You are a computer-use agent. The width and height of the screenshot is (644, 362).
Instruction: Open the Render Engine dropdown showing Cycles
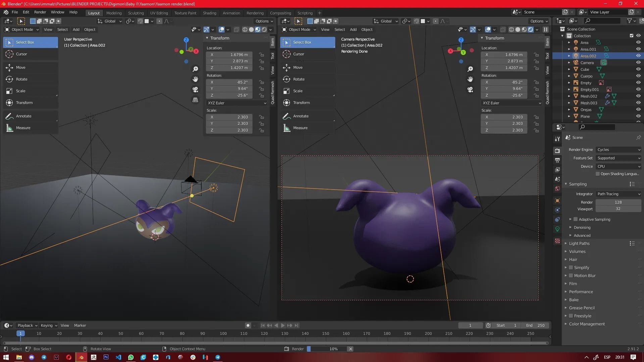(618, 150)
